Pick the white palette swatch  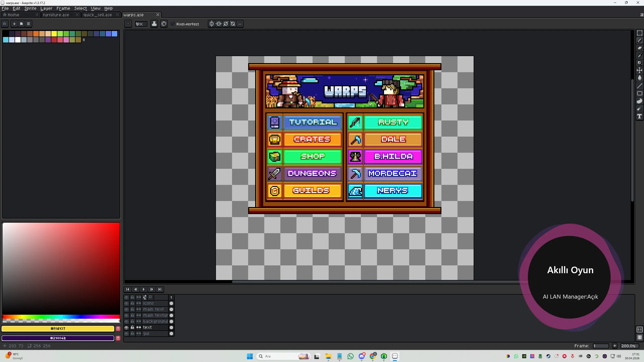18,40
